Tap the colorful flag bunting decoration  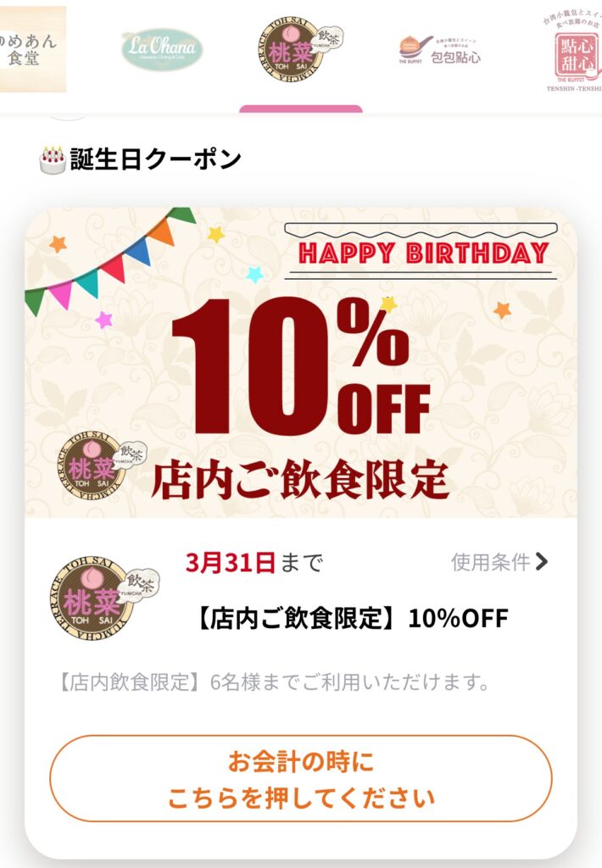[109, 260]
